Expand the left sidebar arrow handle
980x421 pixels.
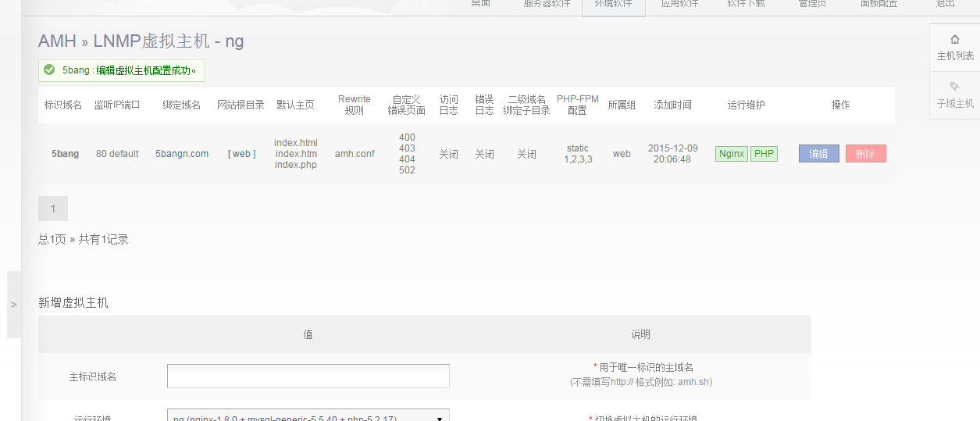click(x=13, y=305)
